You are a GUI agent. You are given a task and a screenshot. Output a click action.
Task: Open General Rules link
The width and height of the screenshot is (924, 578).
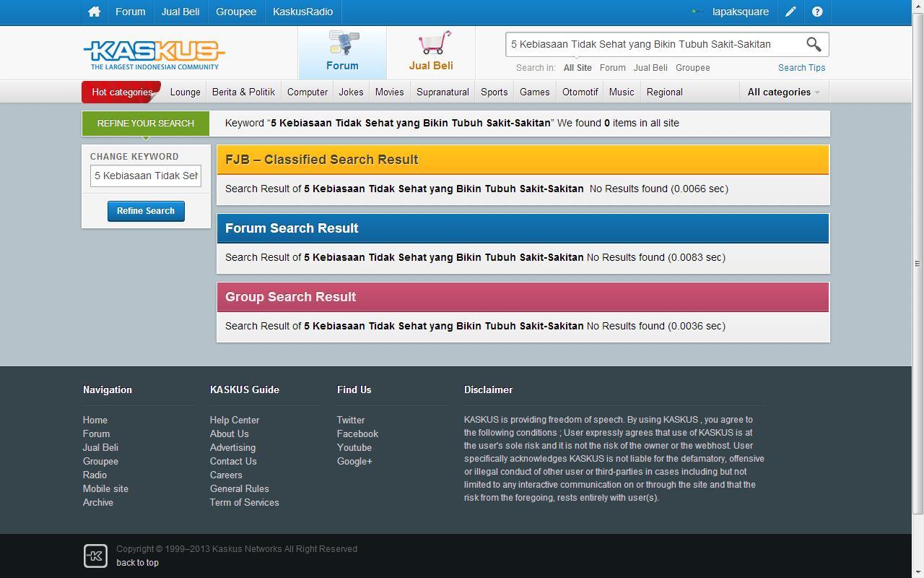(240, 488)
